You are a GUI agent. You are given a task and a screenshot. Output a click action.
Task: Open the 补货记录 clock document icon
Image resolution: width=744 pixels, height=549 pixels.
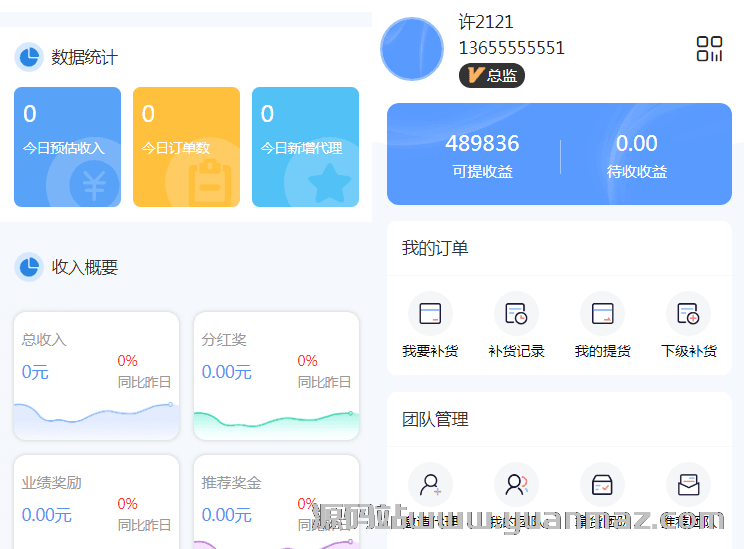click(516, 314)
